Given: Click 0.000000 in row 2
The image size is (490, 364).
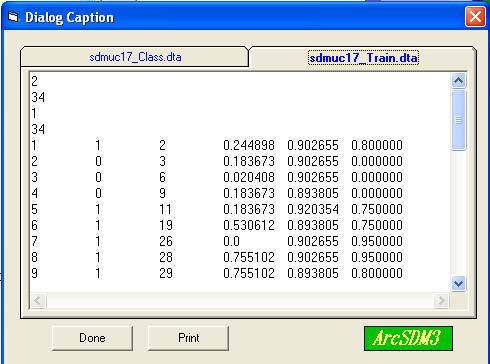Looking at the screenshot, I should coord(377,161).
